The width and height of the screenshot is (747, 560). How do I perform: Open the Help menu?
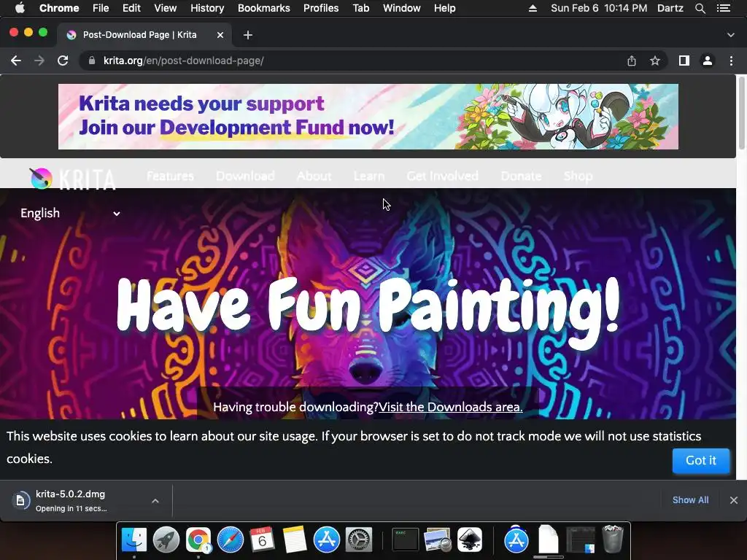pos(444,8)
